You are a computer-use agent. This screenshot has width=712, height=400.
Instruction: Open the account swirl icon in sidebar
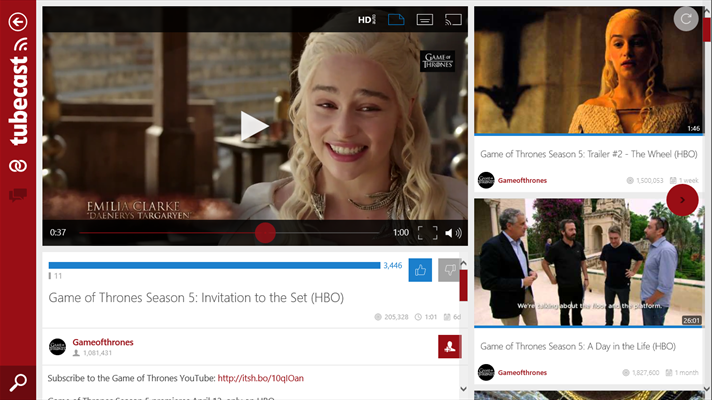pos(18,166)
